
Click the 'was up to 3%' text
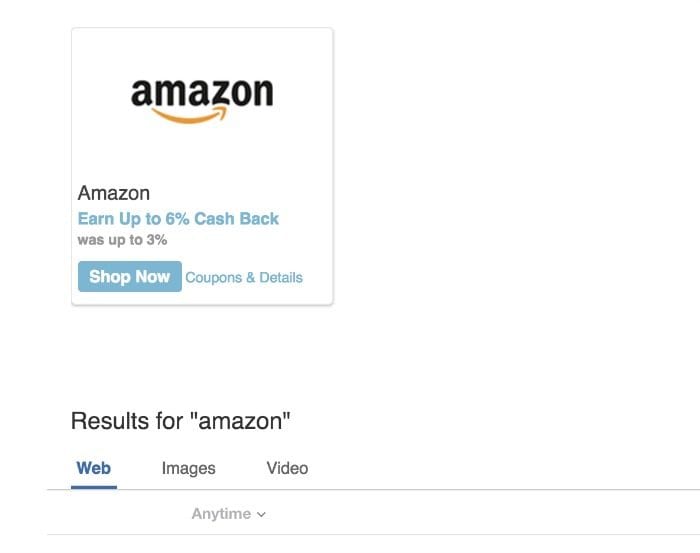122,240
